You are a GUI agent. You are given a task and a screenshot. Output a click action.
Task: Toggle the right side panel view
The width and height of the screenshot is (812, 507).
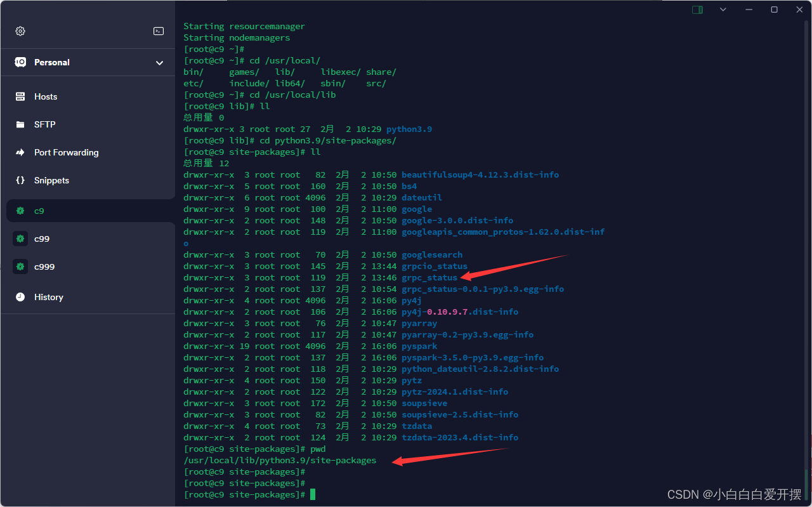click(697, 10)
